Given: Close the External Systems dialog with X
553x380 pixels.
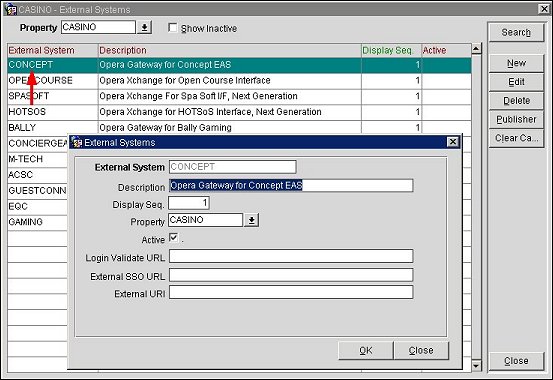Looking at the screenshot, I should click(x=453, y=142).
